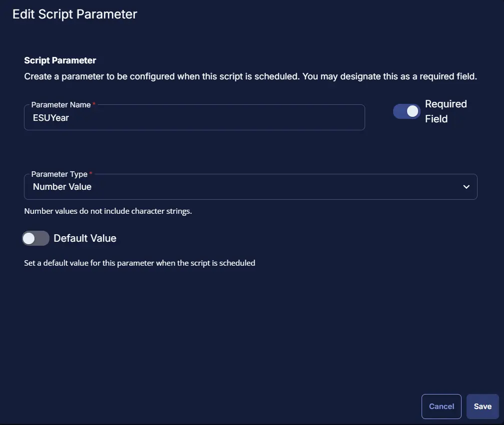Click the 'Set a default value' helper text

(x=139, y=263)
